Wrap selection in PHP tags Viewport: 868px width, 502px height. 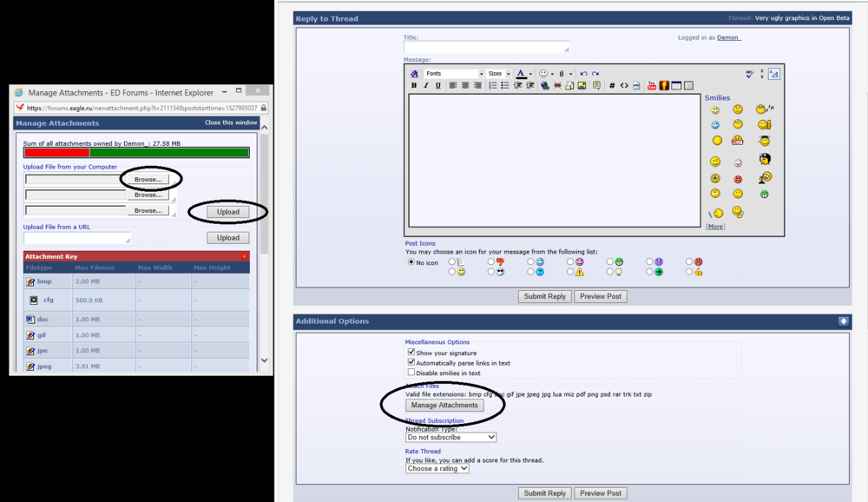[636, 85]
